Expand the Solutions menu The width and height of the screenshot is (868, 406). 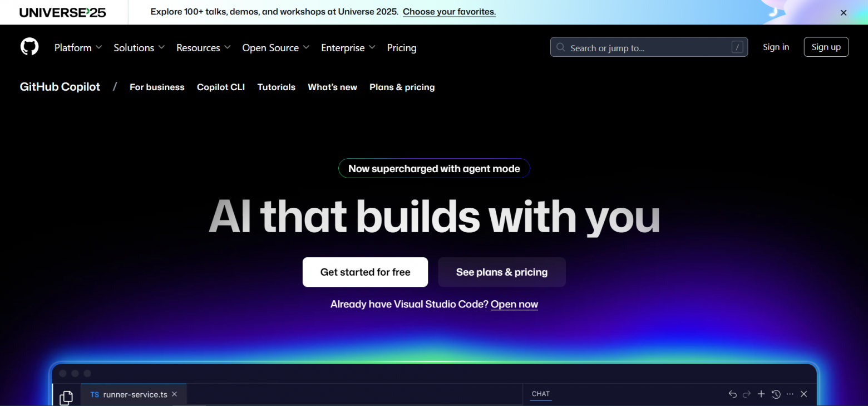pos(139,48)
